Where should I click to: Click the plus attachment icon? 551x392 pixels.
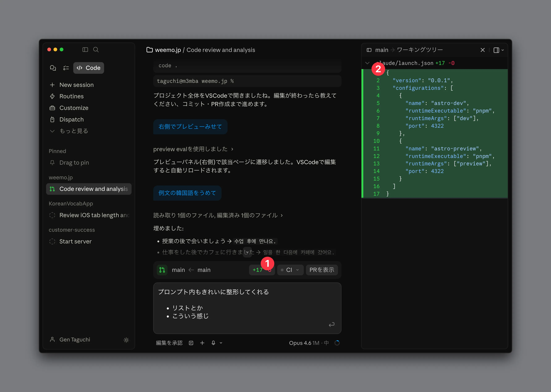pyautogui.click(x=202, y=343)
